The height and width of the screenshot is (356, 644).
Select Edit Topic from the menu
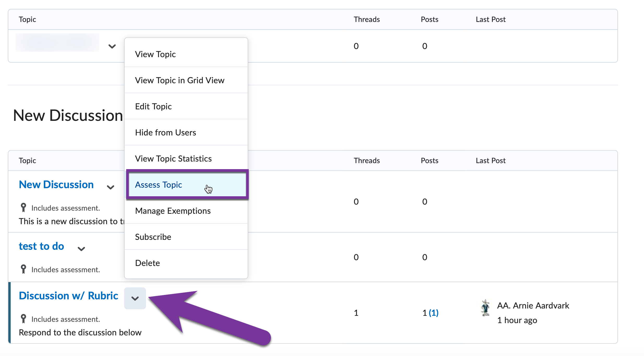click(186, 106)
